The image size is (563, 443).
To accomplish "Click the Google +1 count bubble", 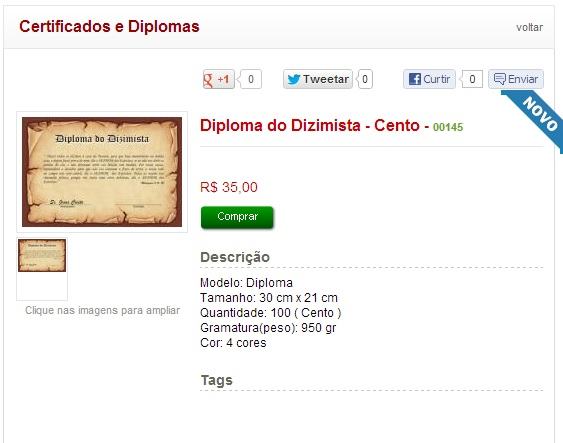I will click(251, 79).
